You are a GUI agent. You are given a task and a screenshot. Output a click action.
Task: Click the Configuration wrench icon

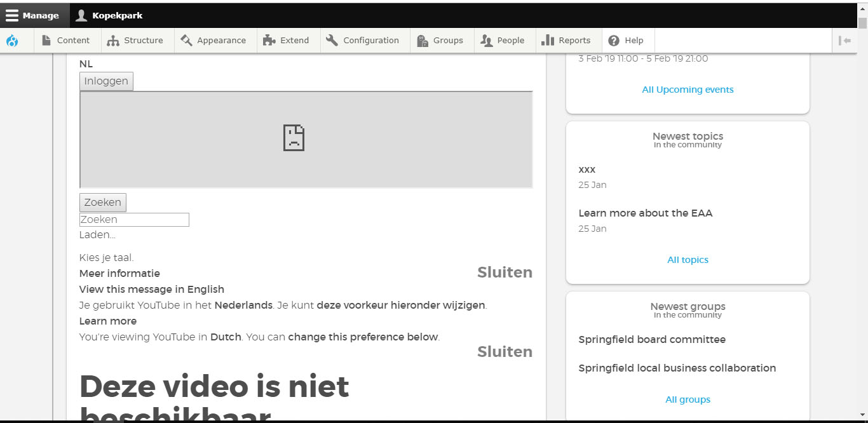pyautogui.click(x=331, y=40)
